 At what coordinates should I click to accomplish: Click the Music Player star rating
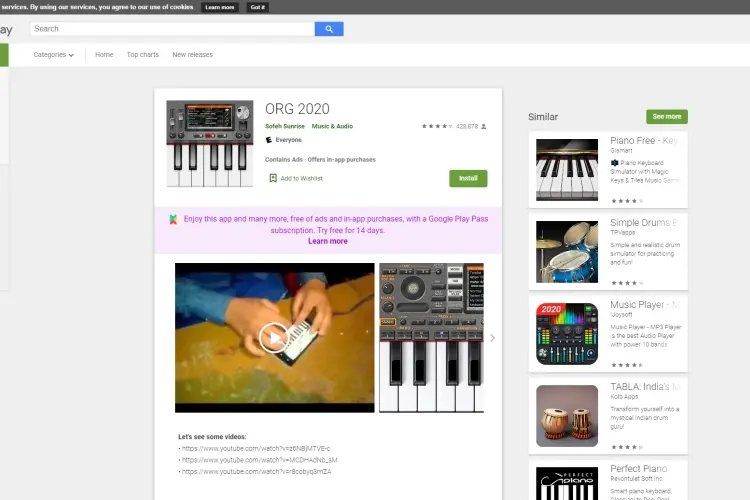point(627,365)
